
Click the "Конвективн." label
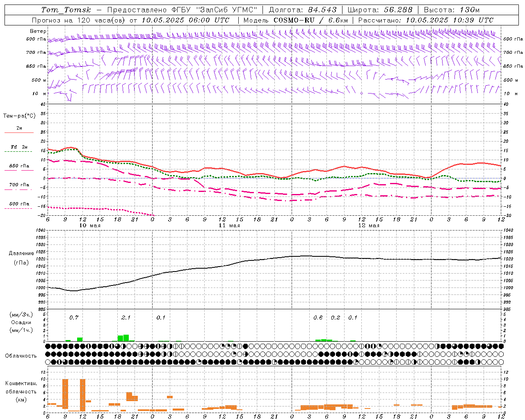point(21,383)
